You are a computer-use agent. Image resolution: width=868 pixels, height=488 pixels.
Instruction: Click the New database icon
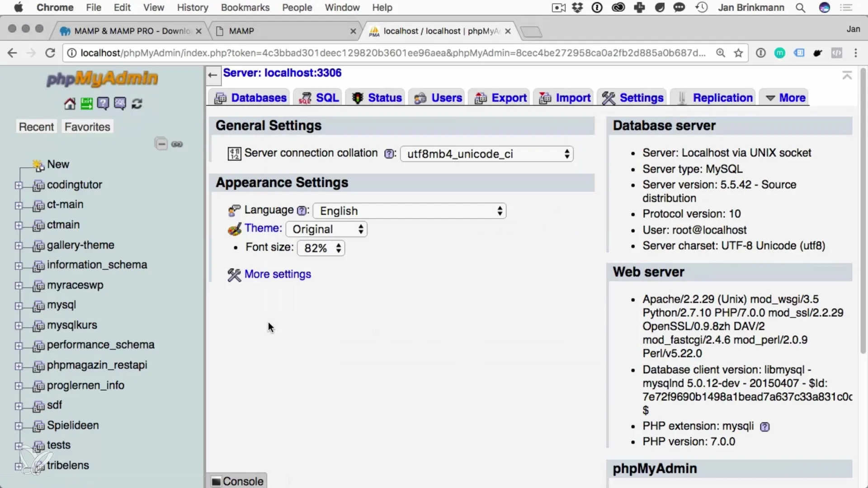38,165
